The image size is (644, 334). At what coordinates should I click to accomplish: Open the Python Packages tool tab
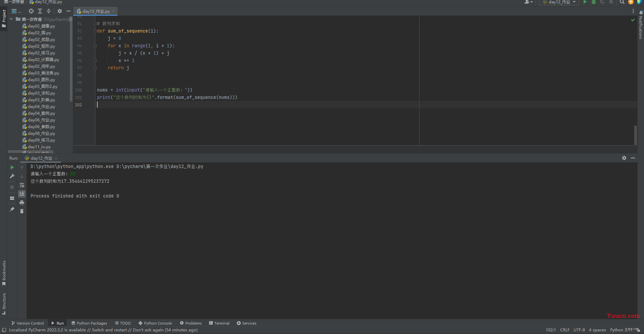click(89, 323)
